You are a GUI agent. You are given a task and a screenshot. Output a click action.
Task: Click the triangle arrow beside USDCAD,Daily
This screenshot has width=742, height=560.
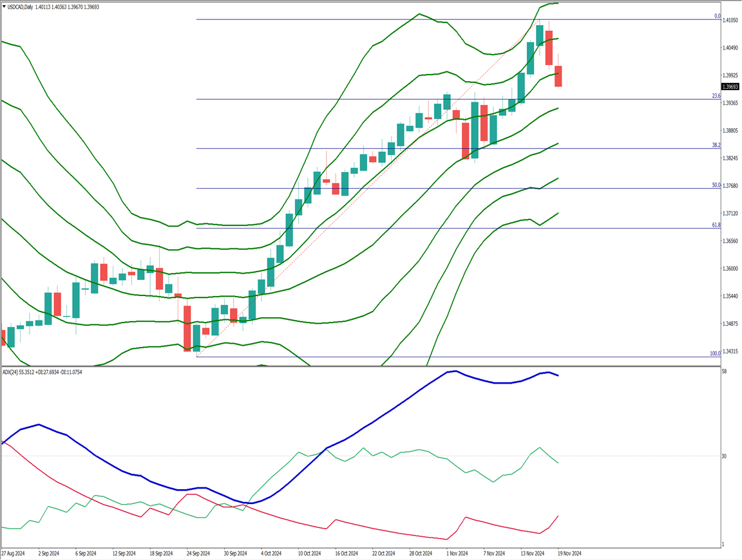tap(5, 6)
